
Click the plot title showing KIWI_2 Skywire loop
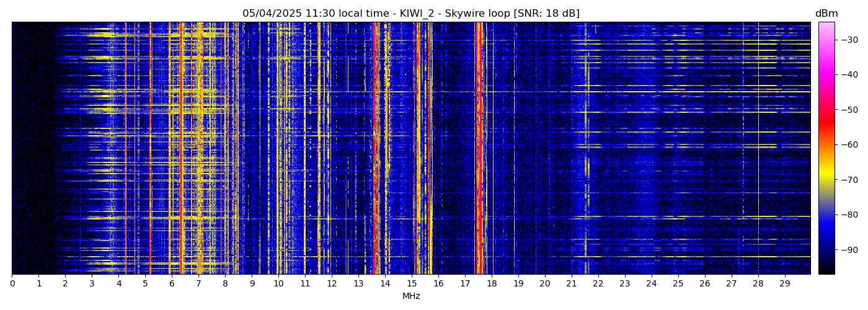[x=410, y=14]
